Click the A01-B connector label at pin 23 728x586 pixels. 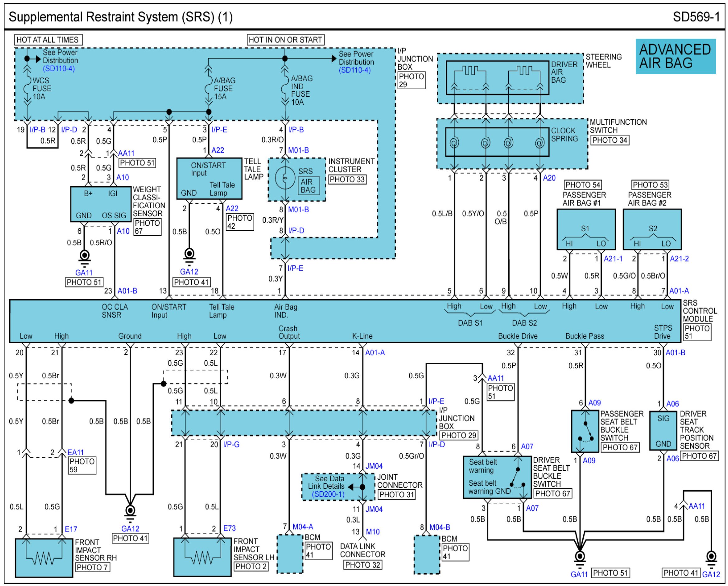pos(127,291)
